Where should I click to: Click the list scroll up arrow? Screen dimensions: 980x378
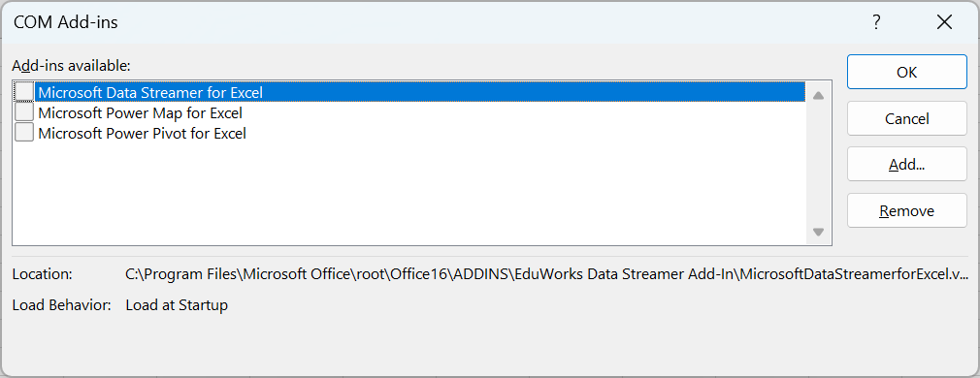[818, 95]
